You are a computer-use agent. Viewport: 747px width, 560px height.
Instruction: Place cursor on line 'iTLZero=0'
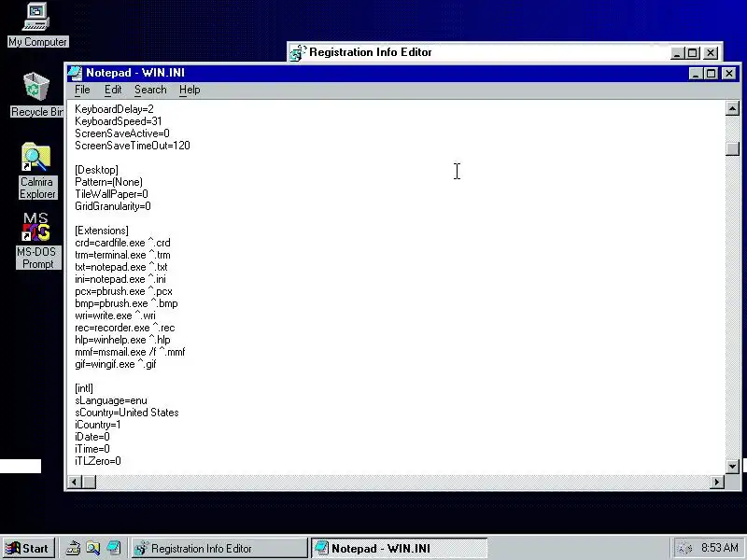(x=98, y=461)
